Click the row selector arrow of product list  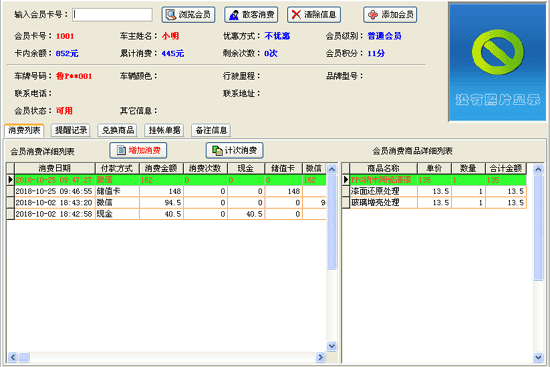346,180
